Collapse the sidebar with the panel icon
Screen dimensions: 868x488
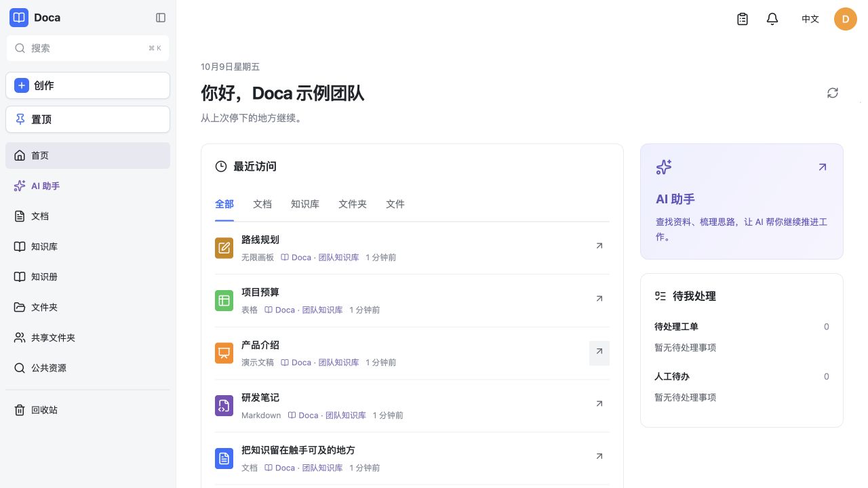[x=161, y=18]
